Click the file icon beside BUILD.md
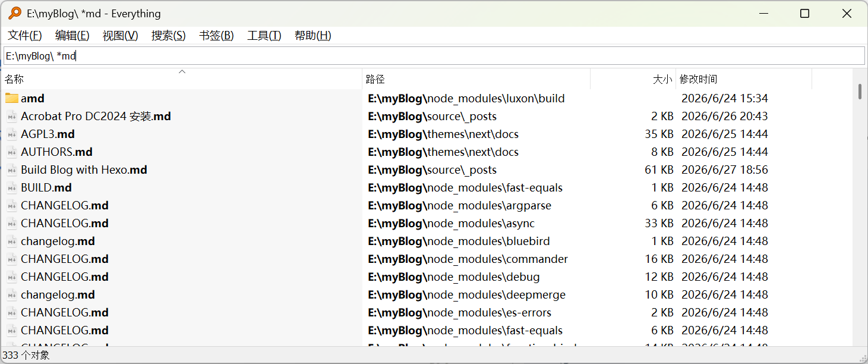Viewport: 868px width, 364px height. coord(12,187)
